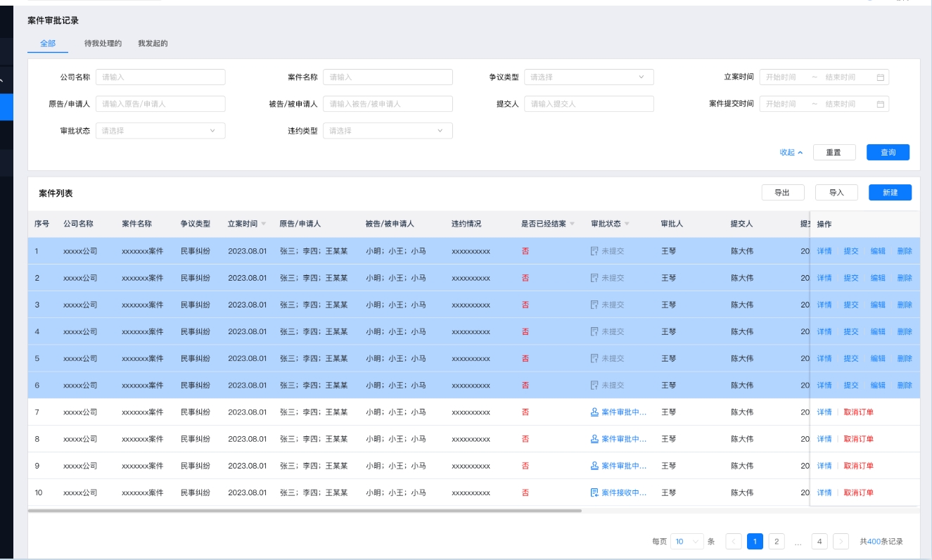This screenshot has width=932, height=560.
Task: Collapse search filters via 收起
Action: pyautogui.click(x=791, y=153)
